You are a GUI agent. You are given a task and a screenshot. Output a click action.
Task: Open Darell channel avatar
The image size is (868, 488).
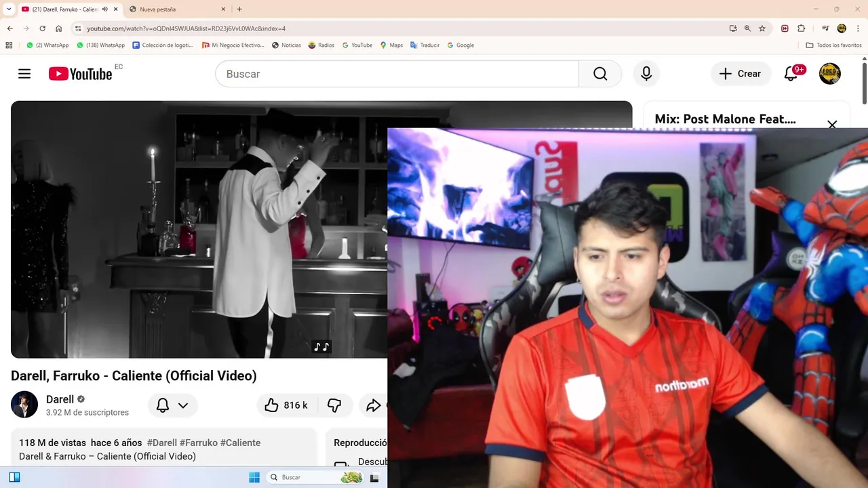pos(24,405)
